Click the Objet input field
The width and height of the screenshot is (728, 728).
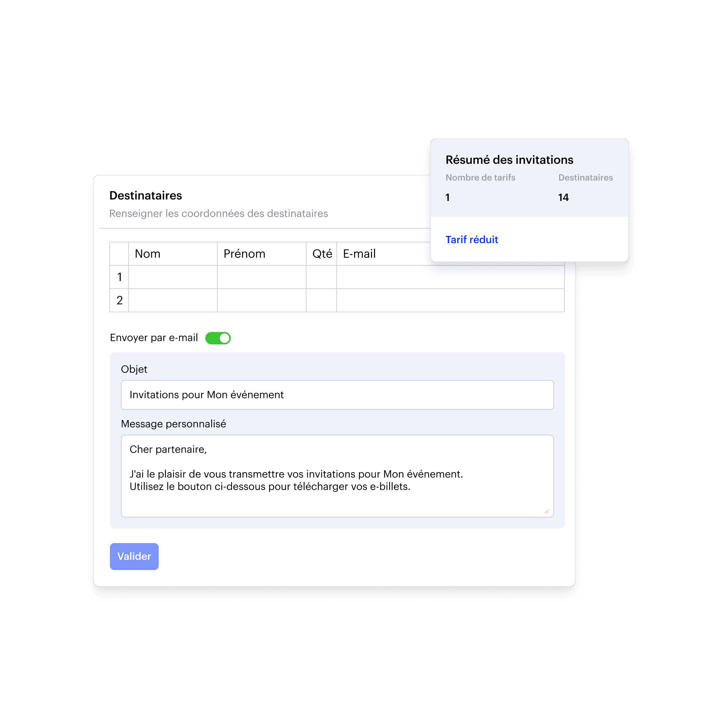coord(337,395)
